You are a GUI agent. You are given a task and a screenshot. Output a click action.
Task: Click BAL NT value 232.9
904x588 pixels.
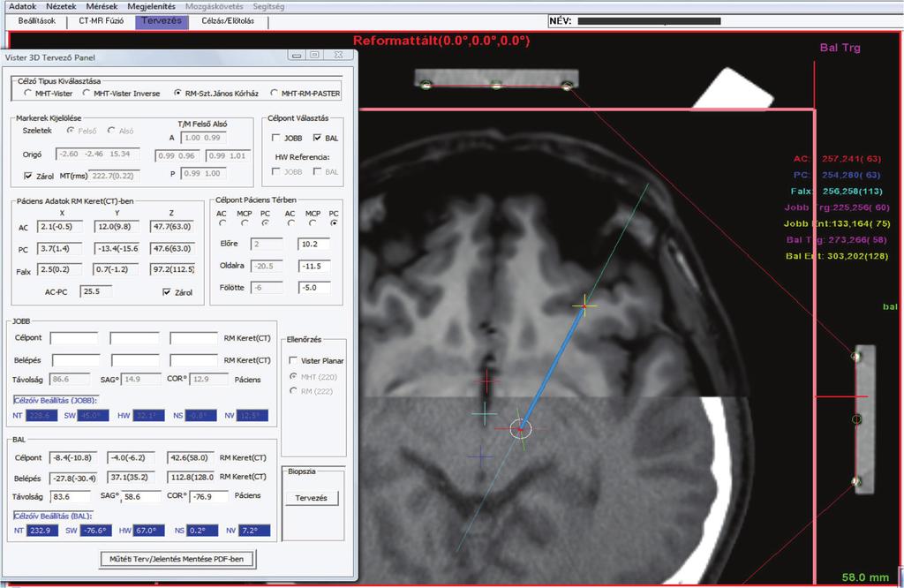point(42,531)
